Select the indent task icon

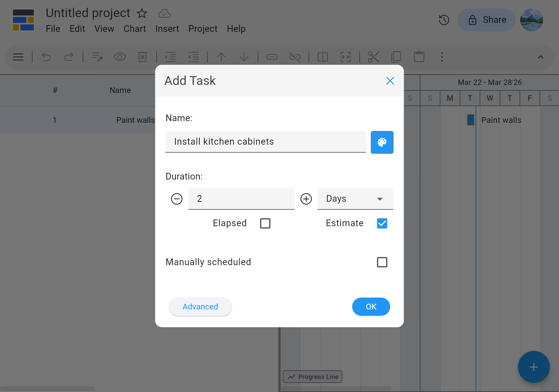point(170,57)
